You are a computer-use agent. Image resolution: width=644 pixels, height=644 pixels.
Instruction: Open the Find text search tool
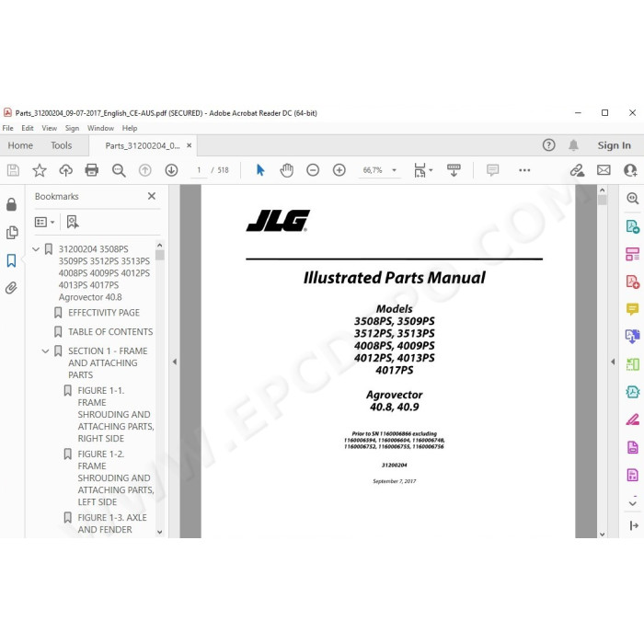coord(119,170)
